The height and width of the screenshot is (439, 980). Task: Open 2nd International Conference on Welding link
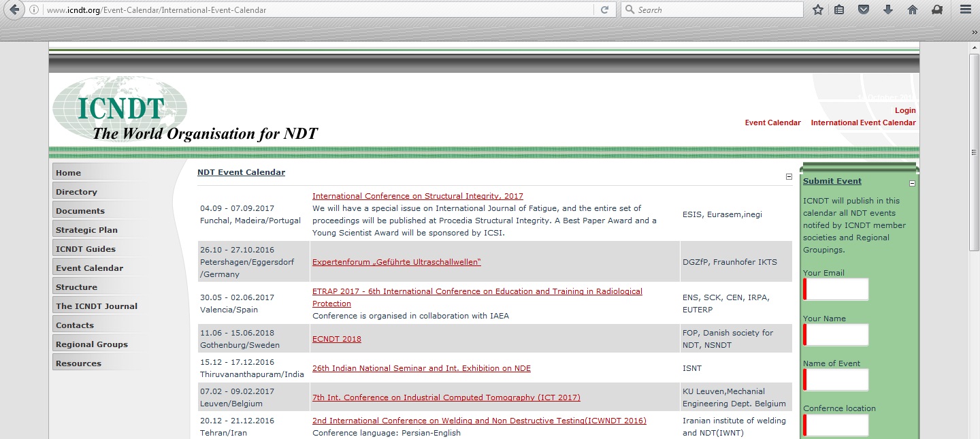pyautogui.click(x=479, y=421)
